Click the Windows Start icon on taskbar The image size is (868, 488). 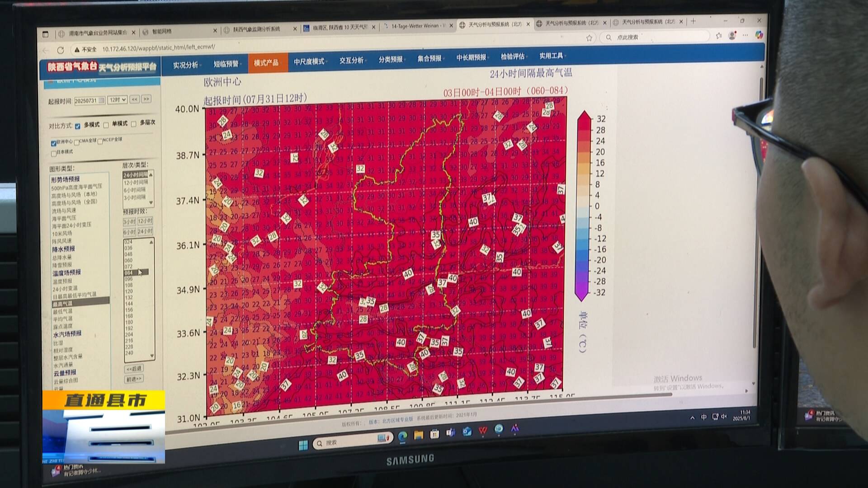click(x=303, y=445)
